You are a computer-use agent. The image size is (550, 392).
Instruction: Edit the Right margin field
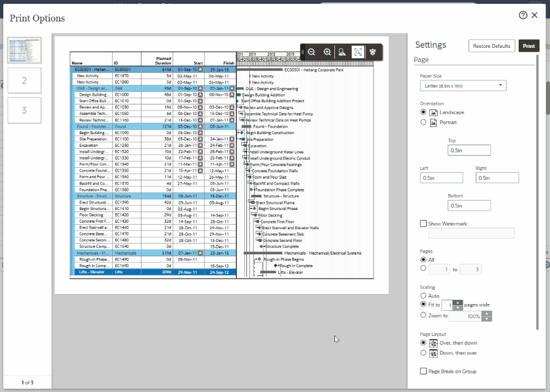(x=497, y=178)
